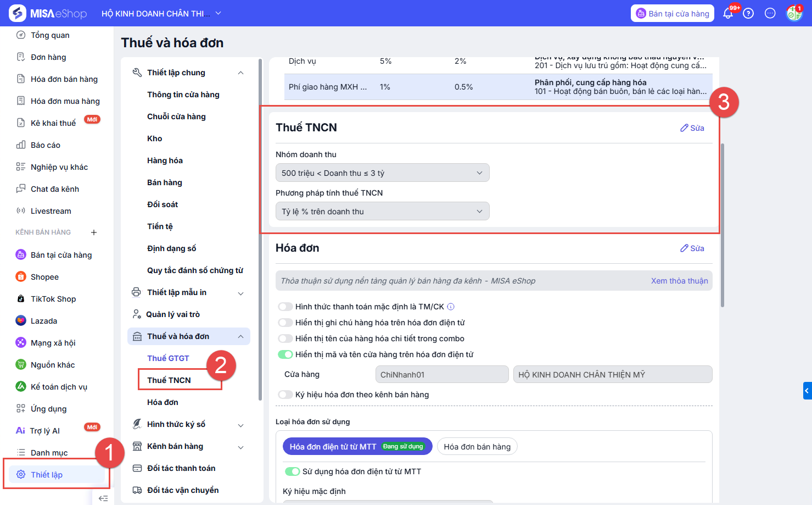
Task: Click the store name input field
Action: pyautogui.click(x=612, y=375)
